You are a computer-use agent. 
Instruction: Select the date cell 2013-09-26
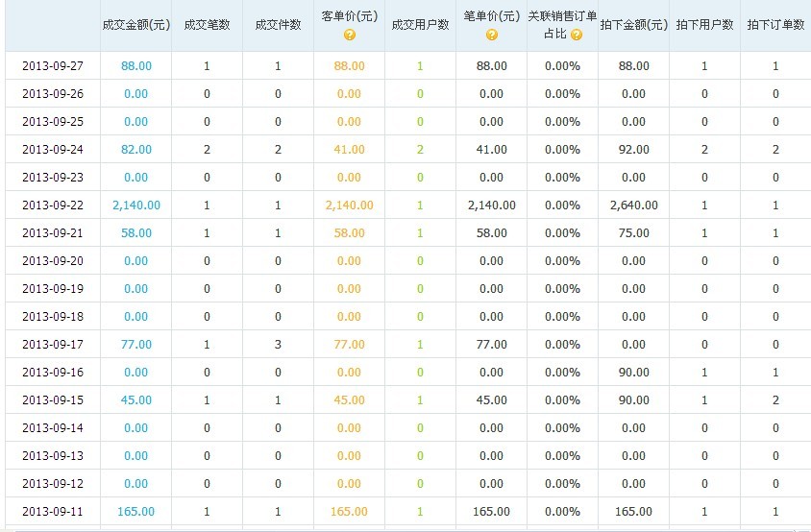pos(53,94)
